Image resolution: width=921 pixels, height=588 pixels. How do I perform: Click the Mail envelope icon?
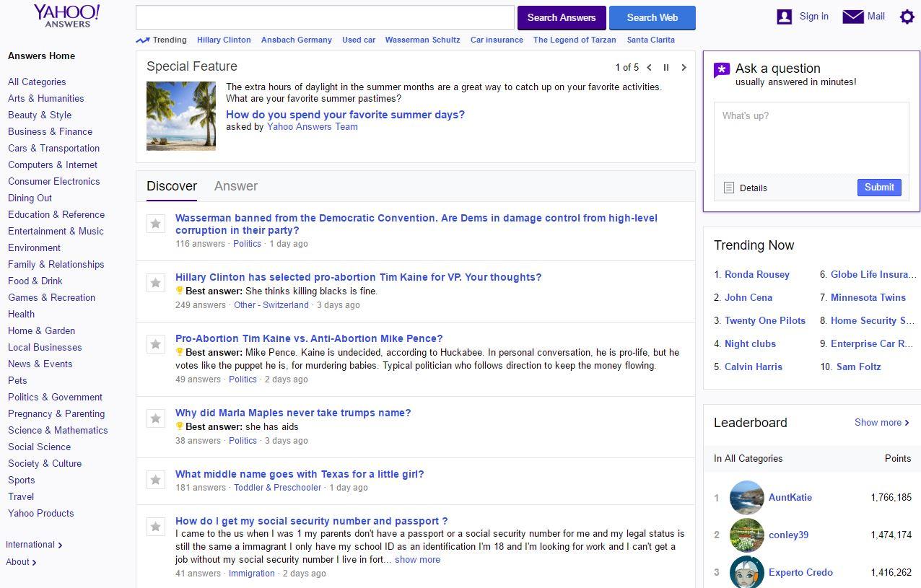tap(852, 16)
